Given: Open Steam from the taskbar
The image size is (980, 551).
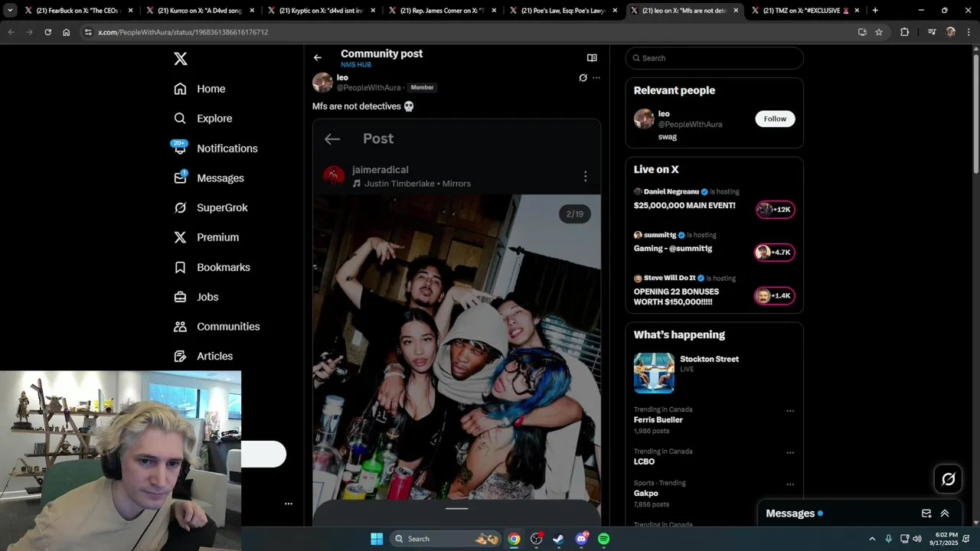Looking at the screenshot, I should click(x=559, y=539).
